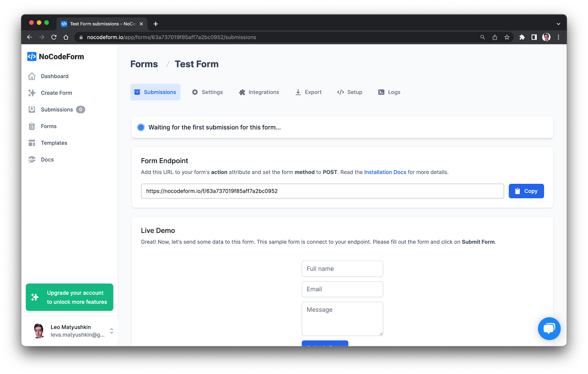Click the zoom magnifier icon in address bar

483,37
